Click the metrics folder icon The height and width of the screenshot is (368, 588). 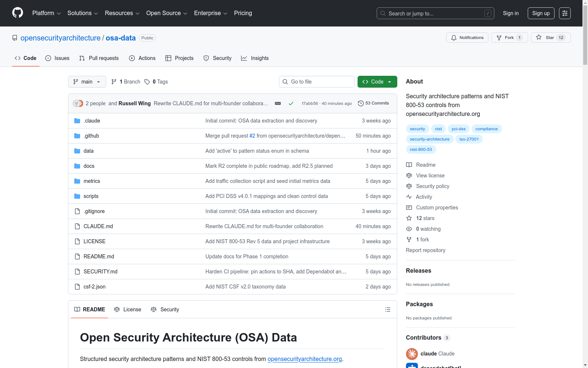point(77,181)
